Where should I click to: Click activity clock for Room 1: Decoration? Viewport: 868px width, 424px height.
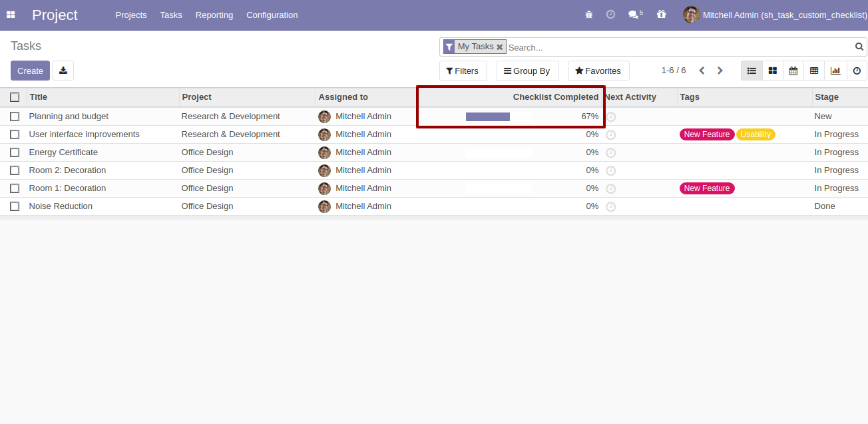[611, 188]
